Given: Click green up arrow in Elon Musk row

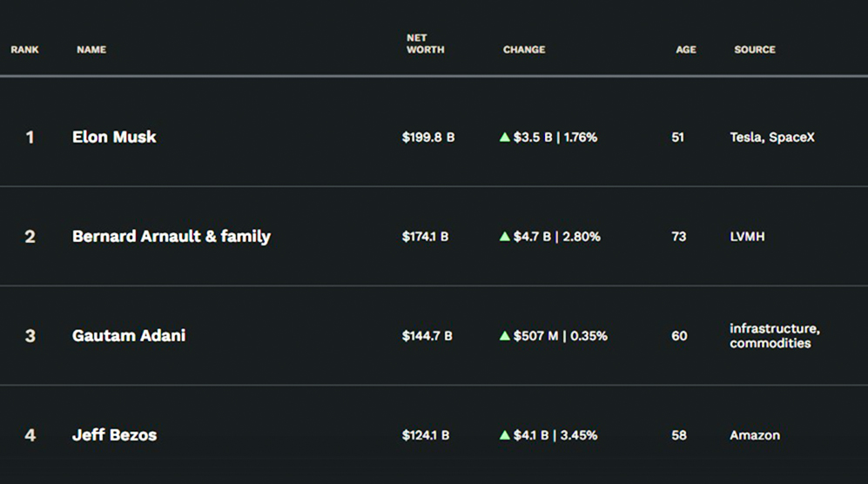Looking at the screenshot, I should (x=505, y=137).
